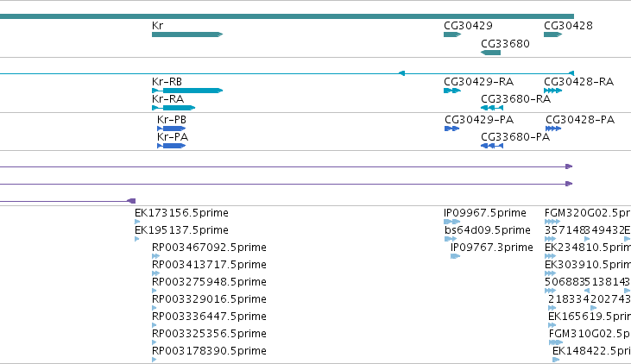Click the EK173156.5prime EST label
The width and height of the screenshot is (631, 364).
click(181, 213)
